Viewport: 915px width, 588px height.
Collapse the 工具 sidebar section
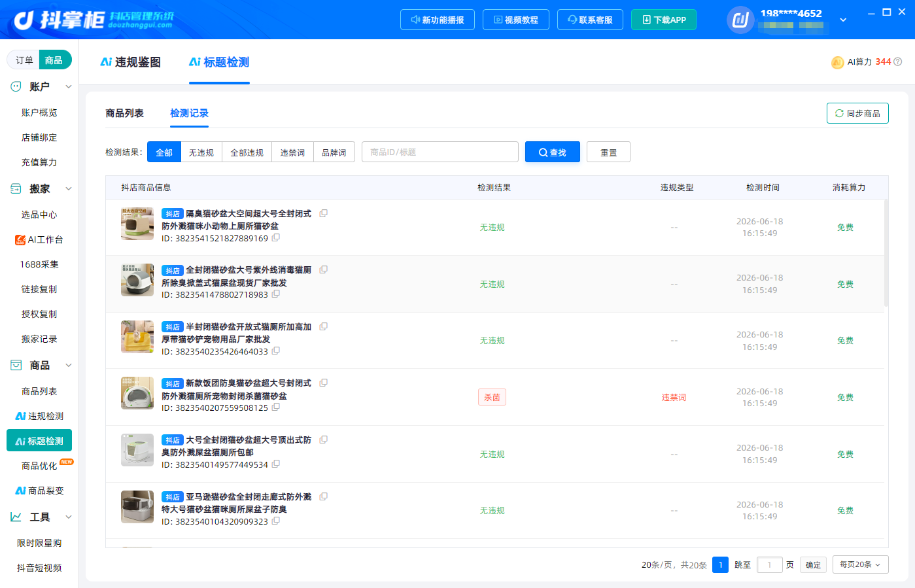[x=69, y=517]
